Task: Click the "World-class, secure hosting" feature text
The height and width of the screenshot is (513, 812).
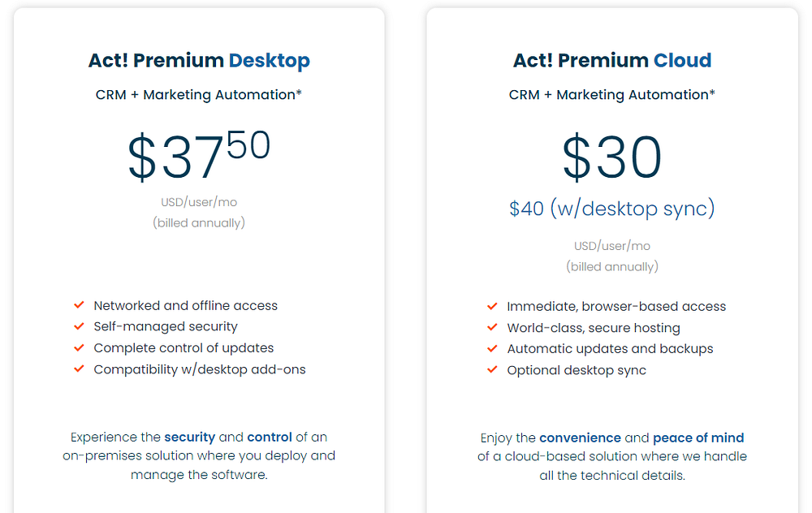Action: 594,328
